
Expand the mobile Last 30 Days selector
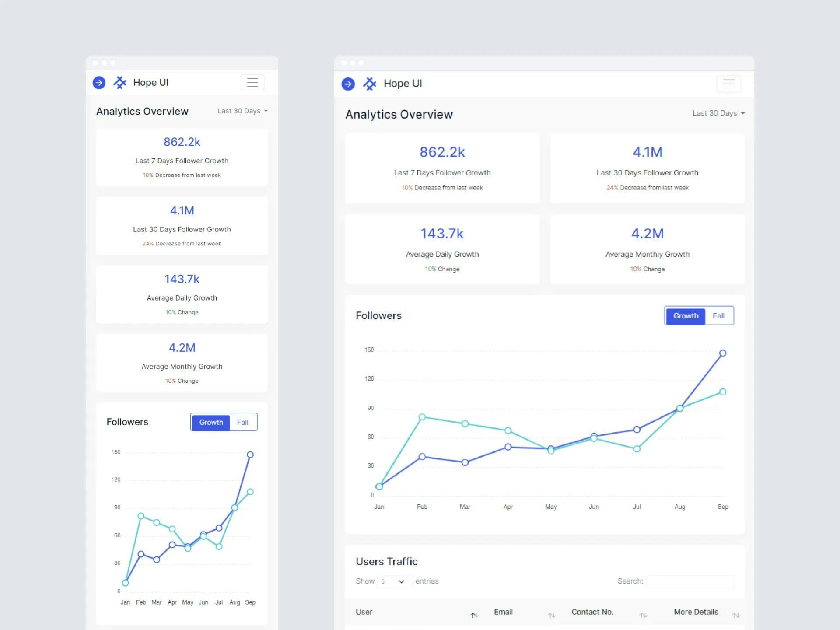tap(242, 111)
